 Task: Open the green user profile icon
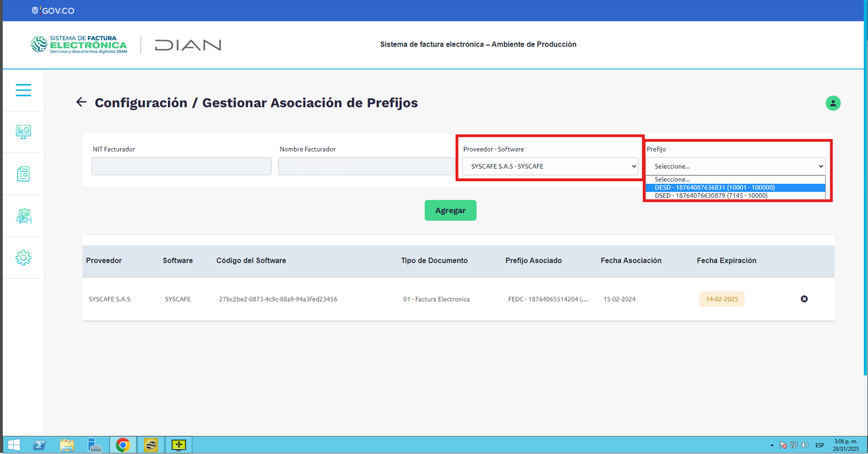(x=832, y=103)
